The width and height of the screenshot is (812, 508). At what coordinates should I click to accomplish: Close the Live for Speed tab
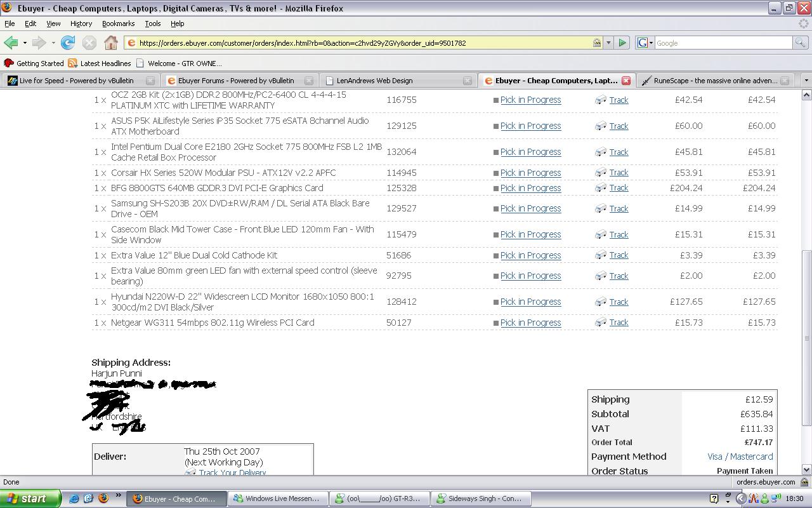point(150,81)
